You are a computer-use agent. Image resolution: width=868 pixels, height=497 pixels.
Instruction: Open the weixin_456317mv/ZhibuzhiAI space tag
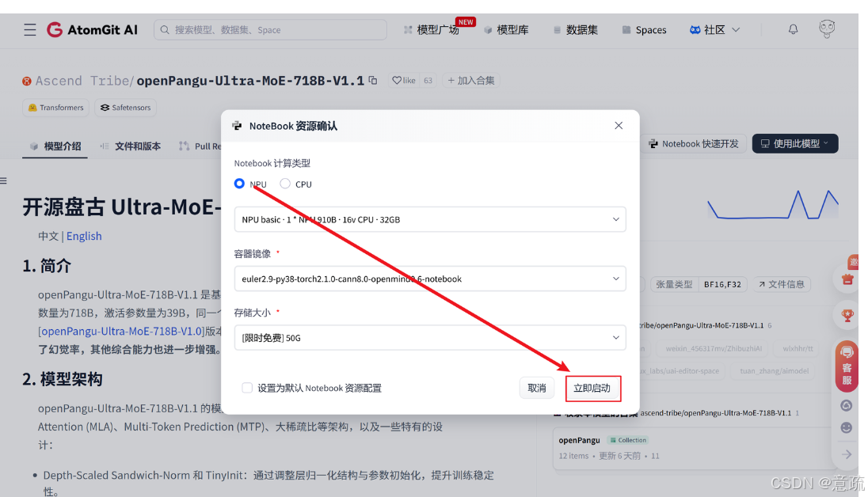point(714,349)
